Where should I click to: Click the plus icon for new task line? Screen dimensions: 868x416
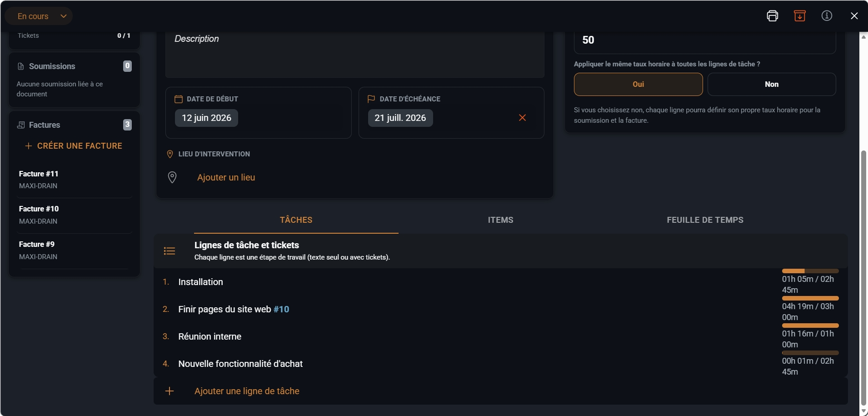tap(170, 391)
